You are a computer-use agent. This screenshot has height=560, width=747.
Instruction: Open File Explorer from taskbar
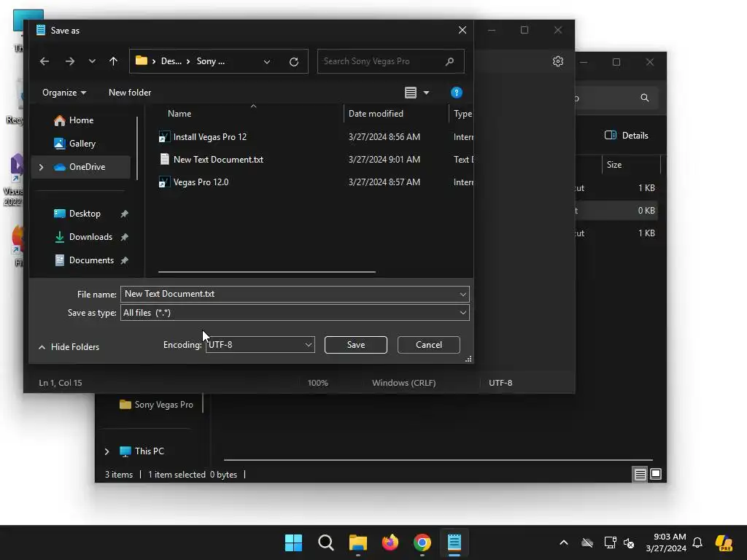(x=357, y=542)
